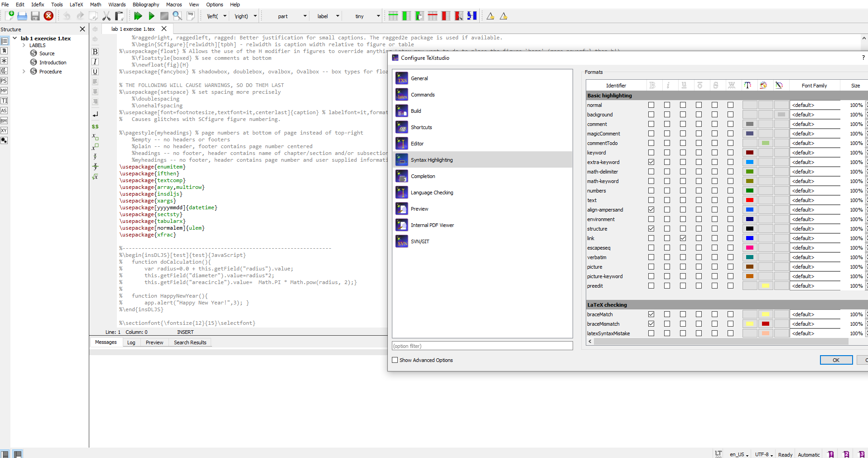Open the Internal PDF Viewer settings page
The height and width of the screenshot is (458, 868).
click(x=432, y=225)
